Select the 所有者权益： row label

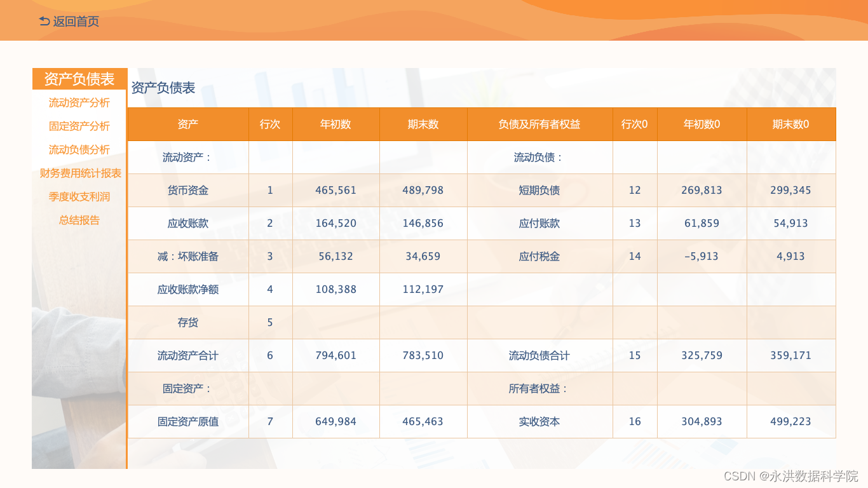[x=539, y=388]
